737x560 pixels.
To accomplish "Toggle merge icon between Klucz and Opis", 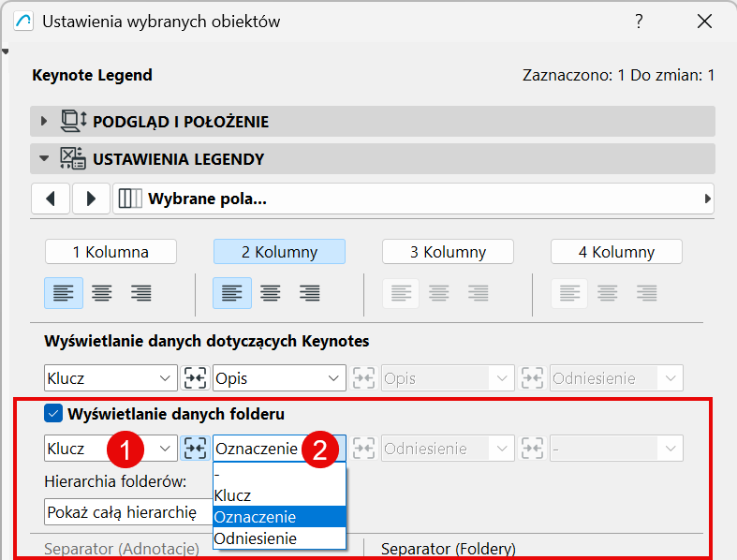I will point(195,378).
